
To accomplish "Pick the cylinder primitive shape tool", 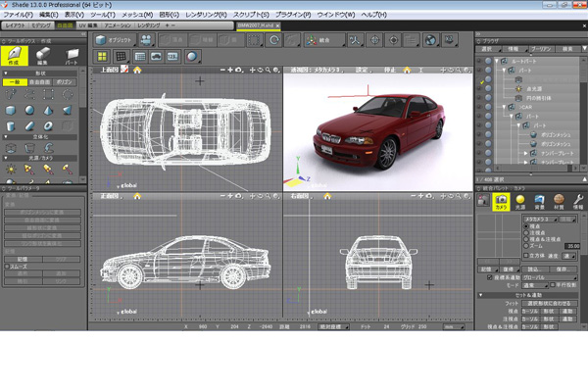I will (11, 126).
